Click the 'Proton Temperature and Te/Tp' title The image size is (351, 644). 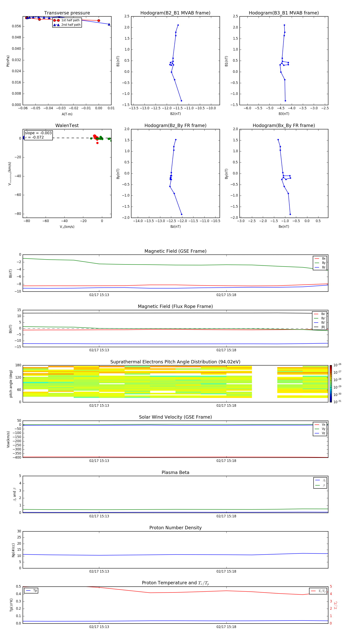click(175, 583)
